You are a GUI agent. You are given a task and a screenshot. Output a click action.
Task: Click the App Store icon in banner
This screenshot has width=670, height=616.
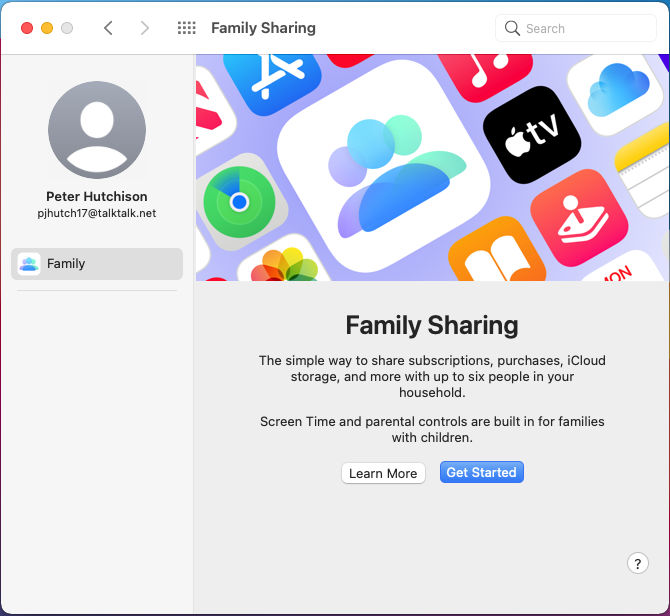pos(271,72)
